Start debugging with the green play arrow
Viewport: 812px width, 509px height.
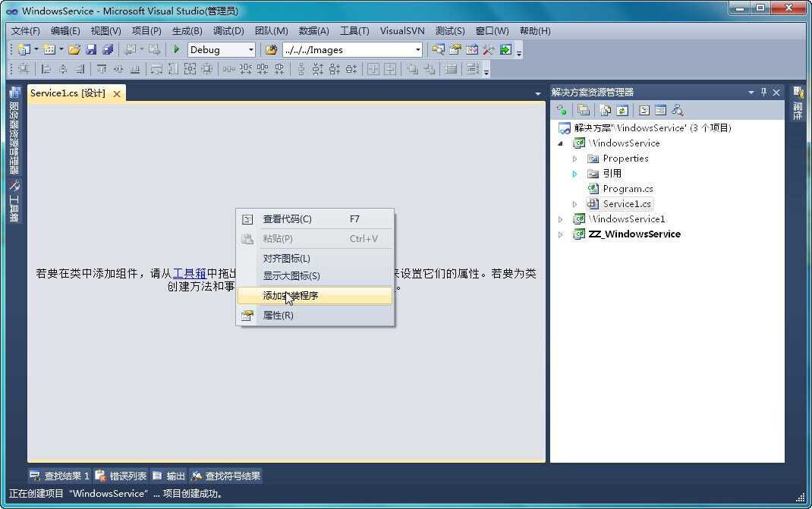click(177, 50)
